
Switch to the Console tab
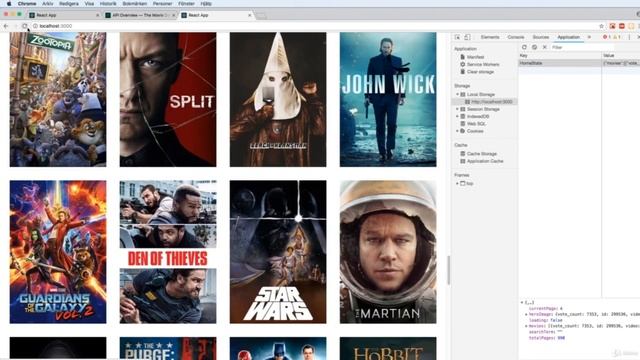516,37
